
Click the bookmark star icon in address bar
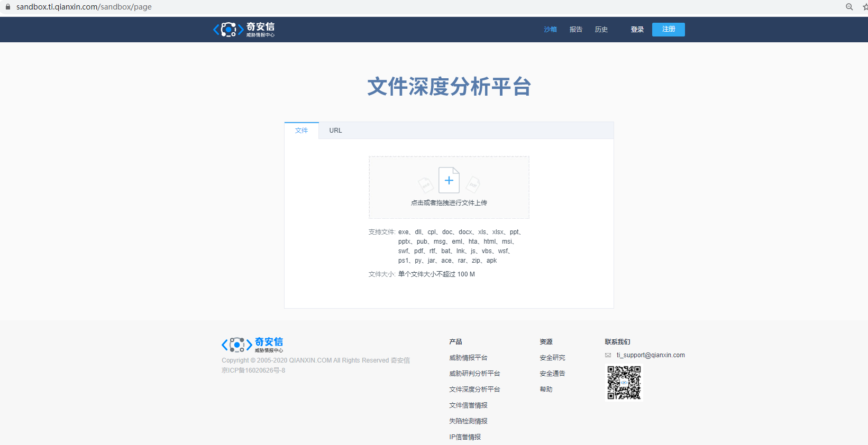point(865,7)
